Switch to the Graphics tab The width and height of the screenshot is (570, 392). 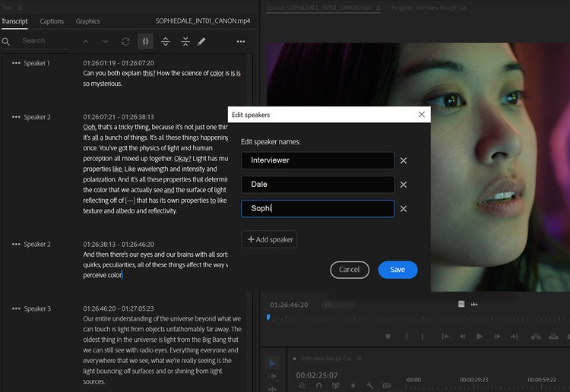pyautogui.click(x=87, y=21)
